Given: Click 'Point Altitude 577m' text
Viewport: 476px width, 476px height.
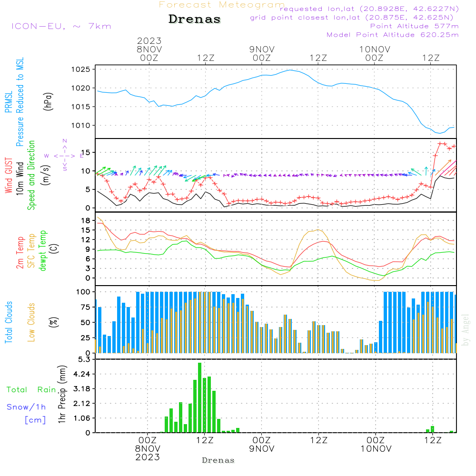Looking at the screenshot, I should coord(414,26).
